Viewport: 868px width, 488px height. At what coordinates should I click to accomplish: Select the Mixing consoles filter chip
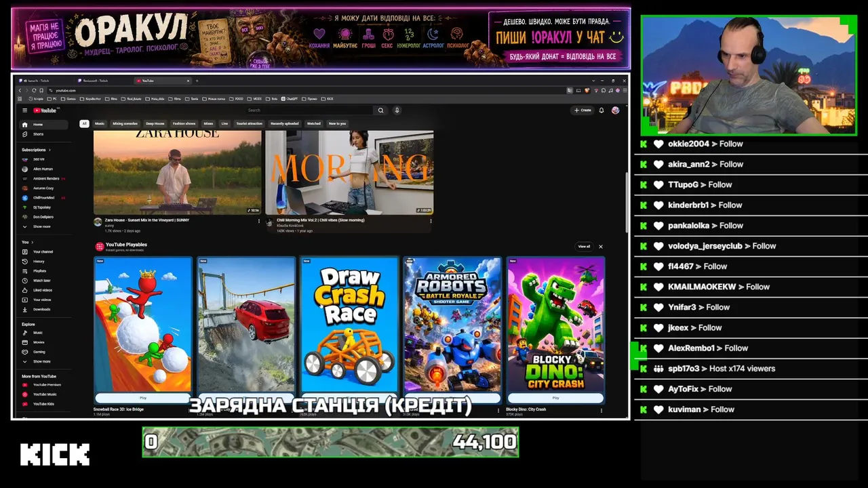[x=125, y=123]
